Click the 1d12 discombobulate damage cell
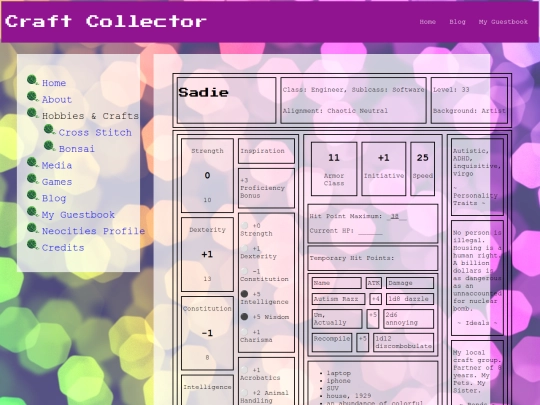Screen dimensions: 540x405 point(403,342)
